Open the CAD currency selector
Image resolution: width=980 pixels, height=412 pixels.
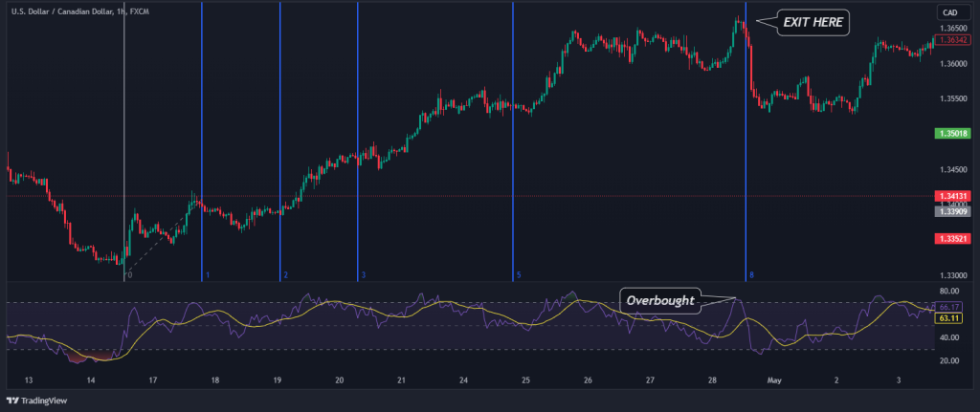(950, 12)
